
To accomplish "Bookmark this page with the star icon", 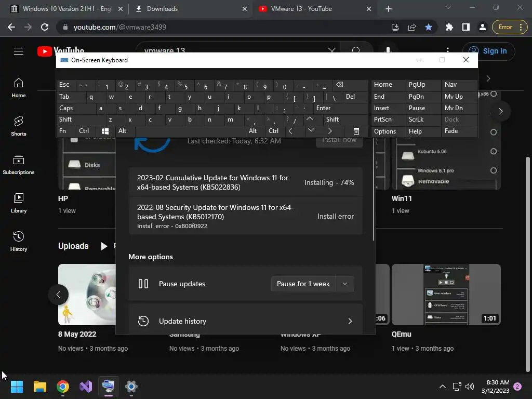I will click(x=429, y=27).
